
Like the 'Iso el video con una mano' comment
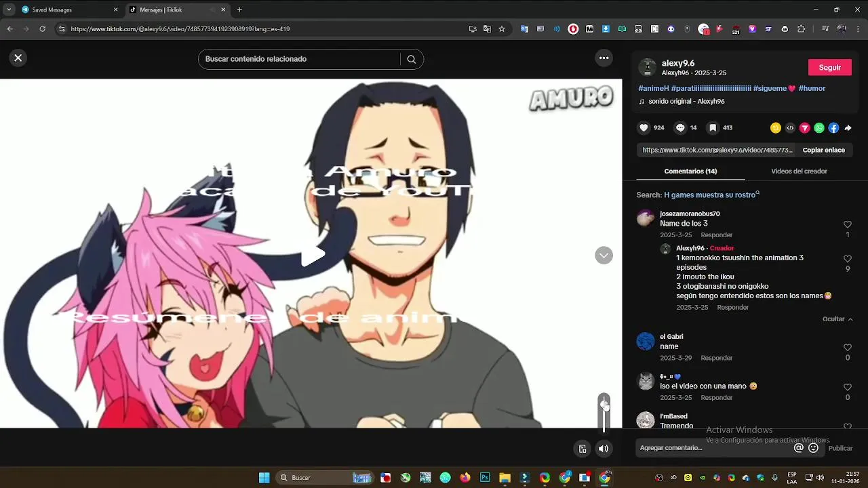click(x=848, y=387)
